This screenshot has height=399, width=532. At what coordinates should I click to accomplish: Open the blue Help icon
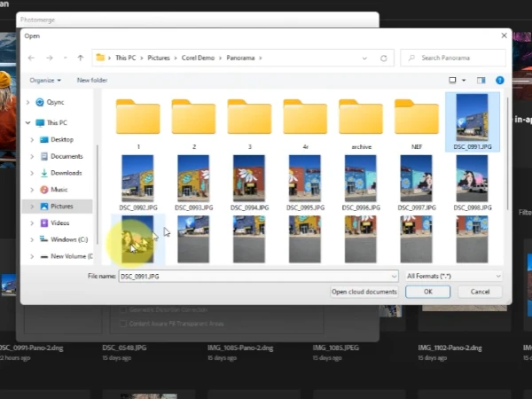coord(499,81)
